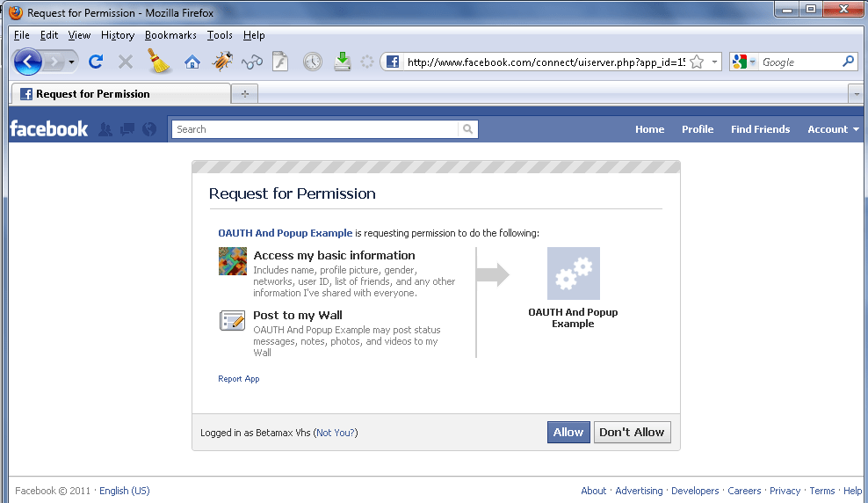The height and width of the screenshot is (503, 868).
Task: Go to Facebook Home link
Action: pyautogui.click(x=649, y=129)
